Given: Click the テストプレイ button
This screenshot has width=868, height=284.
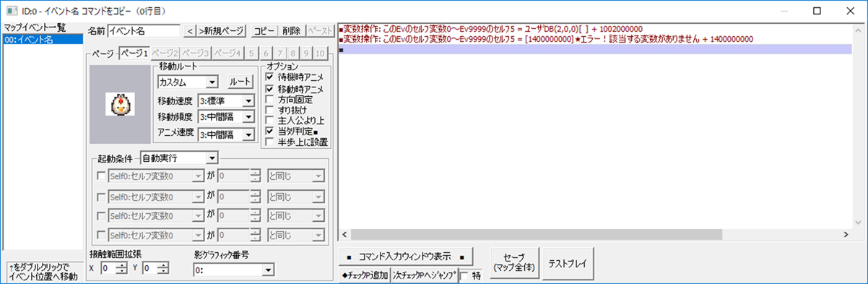Looking at the screenshot, I should pos(568,263).
